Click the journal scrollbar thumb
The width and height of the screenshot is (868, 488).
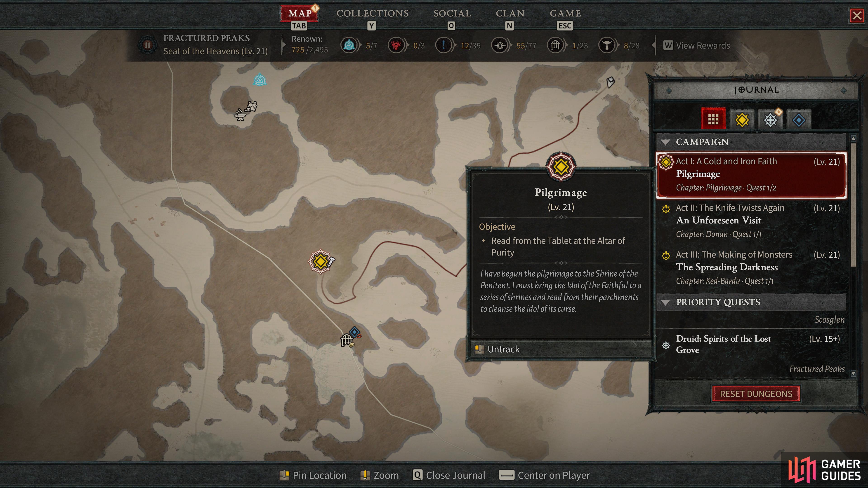pos(853,205)
